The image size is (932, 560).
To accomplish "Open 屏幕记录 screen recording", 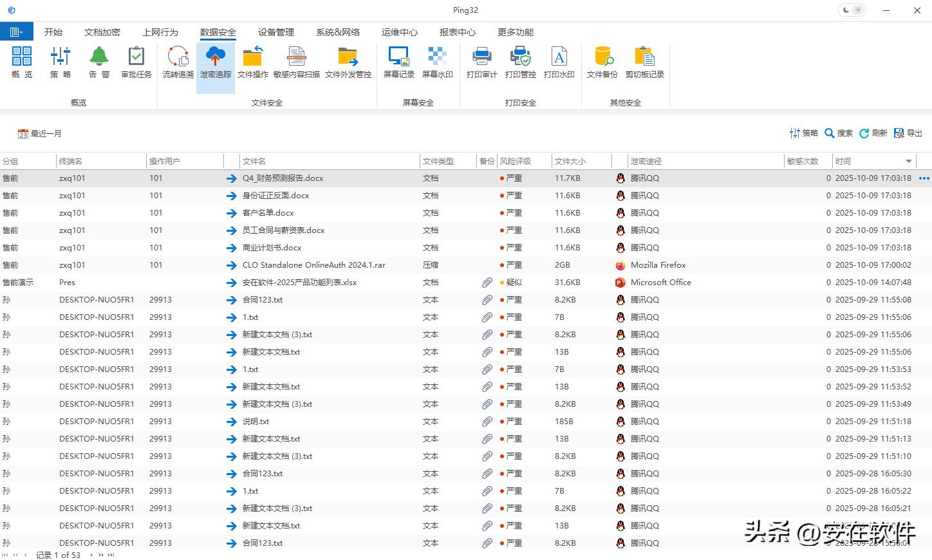I will point(398,62).
